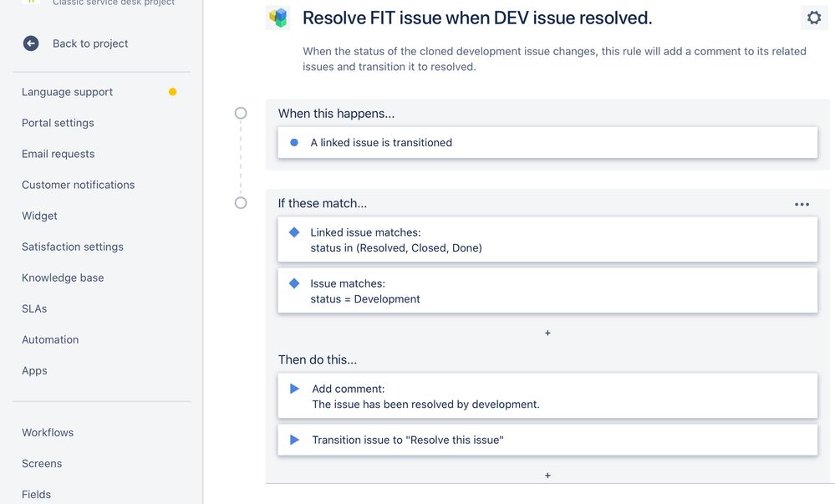Click the rule title Resolve FIT issue

point(477,18)
